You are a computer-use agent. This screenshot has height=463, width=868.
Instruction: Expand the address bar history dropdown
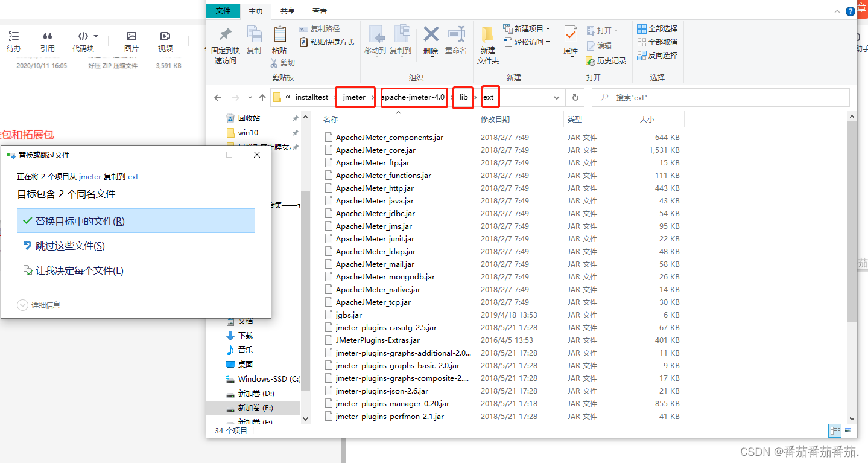557,97
